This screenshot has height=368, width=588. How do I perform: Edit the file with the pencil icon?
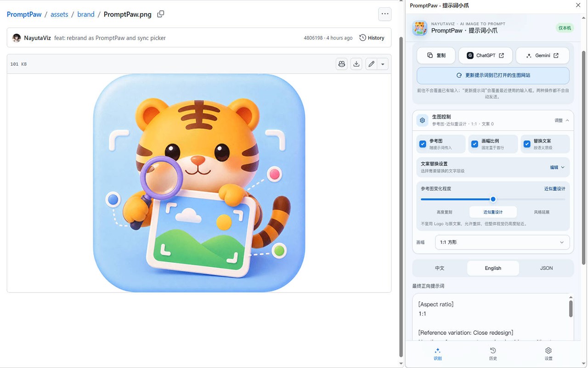click(x=372, y=64)
